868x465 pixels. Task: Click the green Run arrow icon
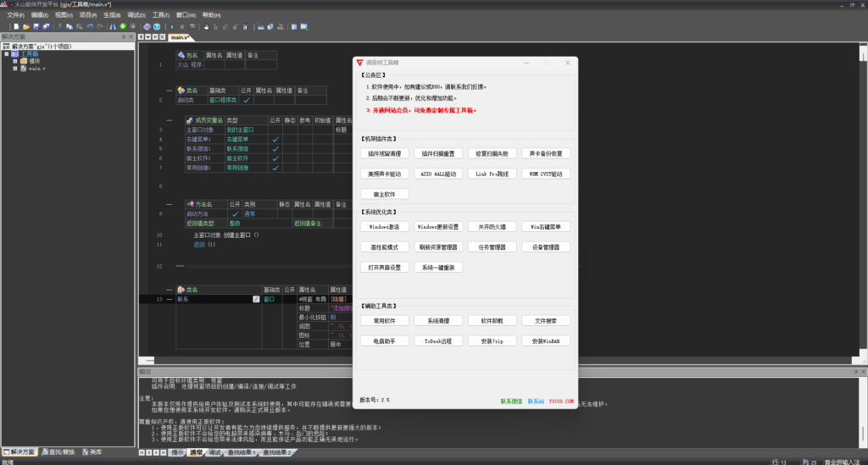coord(172,26)
